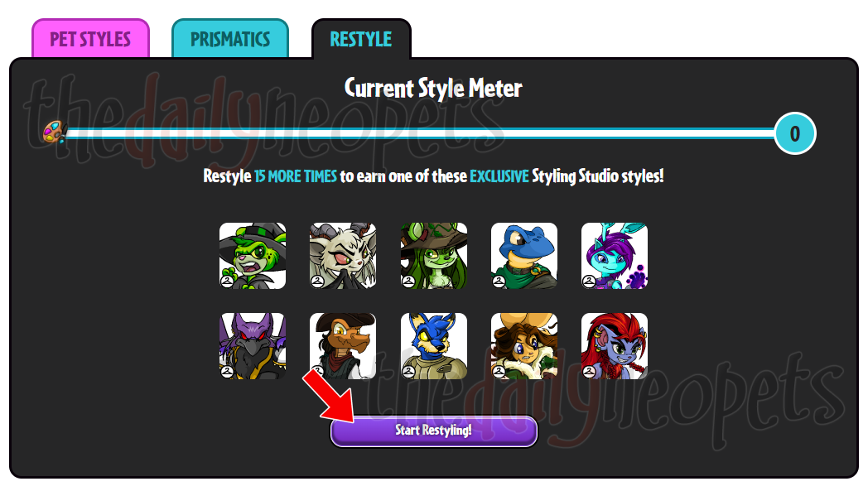Click hanger icon on red-haired pet thumbnail
Screen dimensions: 868x491
click(x=589, y=372)
